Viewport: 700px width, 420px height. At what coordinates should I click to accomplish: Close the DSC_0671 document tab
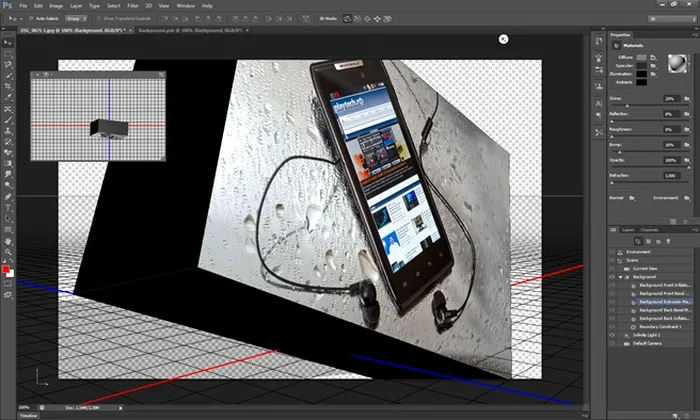pos(130,30)
